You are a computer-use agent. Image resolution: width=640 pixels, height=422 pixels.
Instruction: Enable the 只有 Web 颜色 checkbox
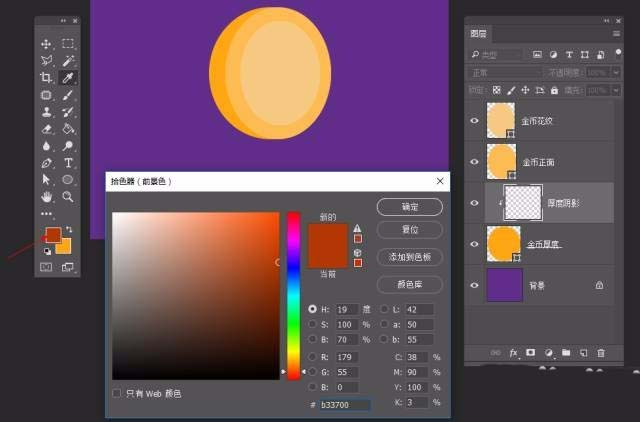click(x=117, y=393)
